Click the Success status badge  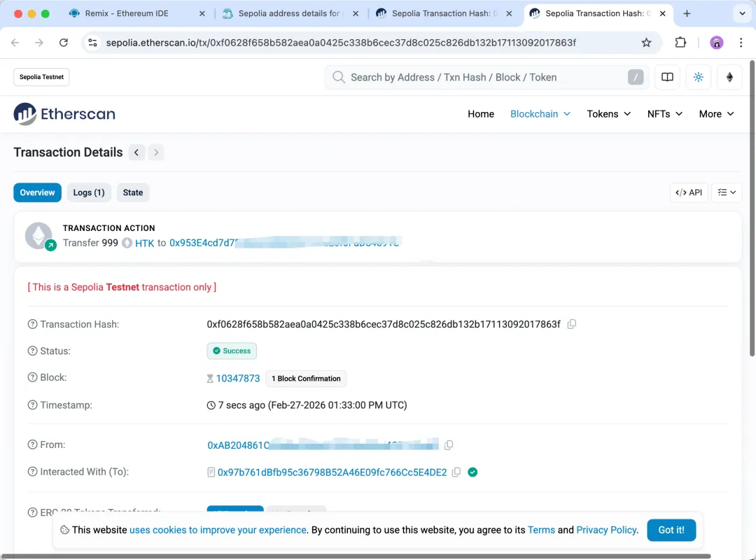232,351
